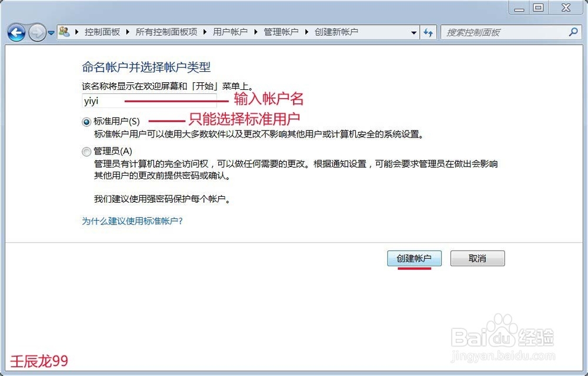Select the 管理员(A) radio button
This screenshot has width=588, height=376.
tap(85, 151)
